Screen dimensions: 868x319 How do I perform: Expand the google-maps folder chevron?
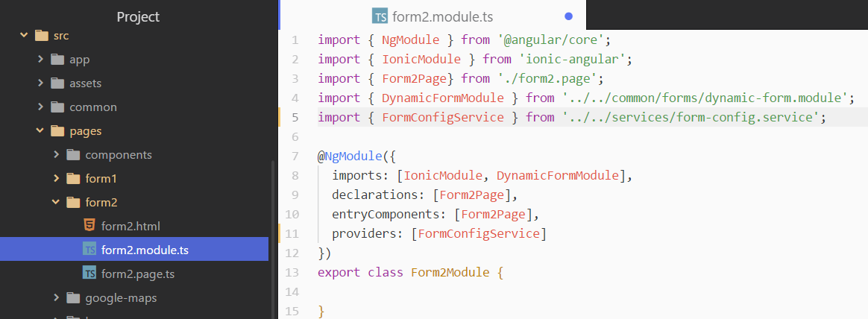56,297
